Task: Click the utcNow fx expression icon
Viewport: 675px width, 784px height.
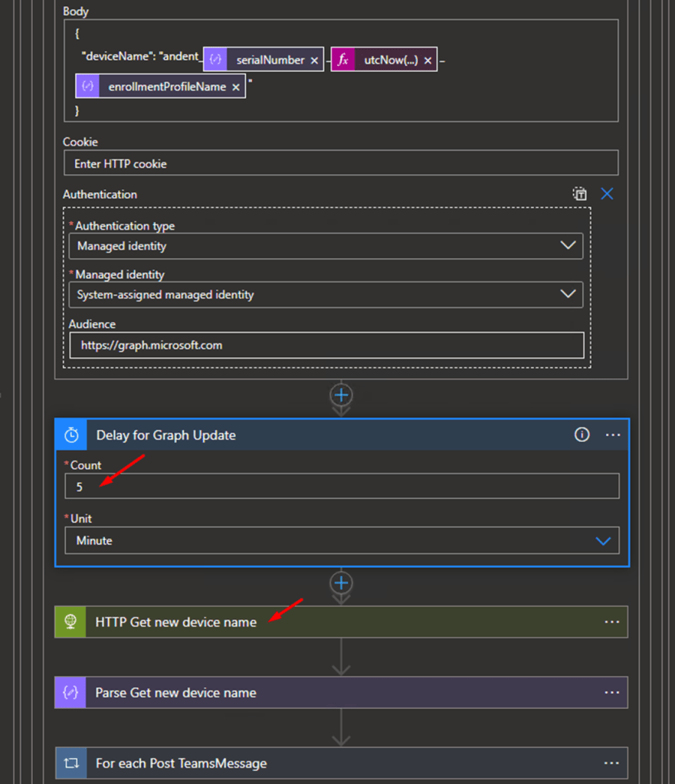Action: coord(343,61)
